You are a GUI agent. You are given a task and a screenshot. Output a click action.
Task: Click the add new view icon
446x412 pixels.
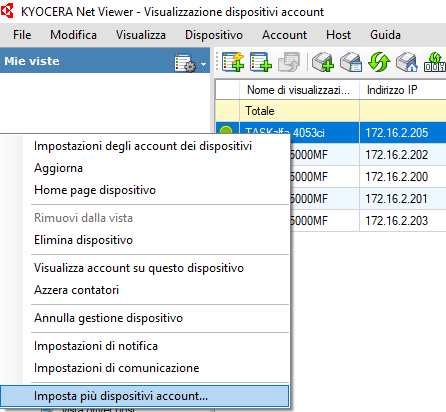tap(261, 62)
